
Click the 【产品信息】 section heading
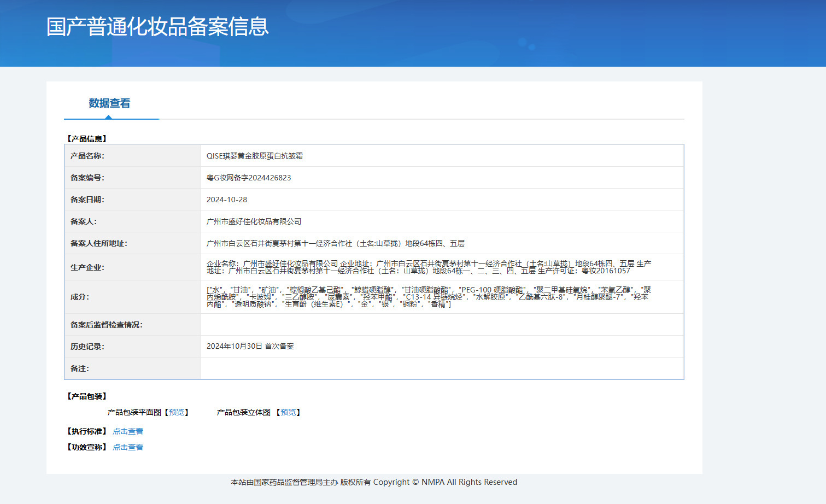87,139
